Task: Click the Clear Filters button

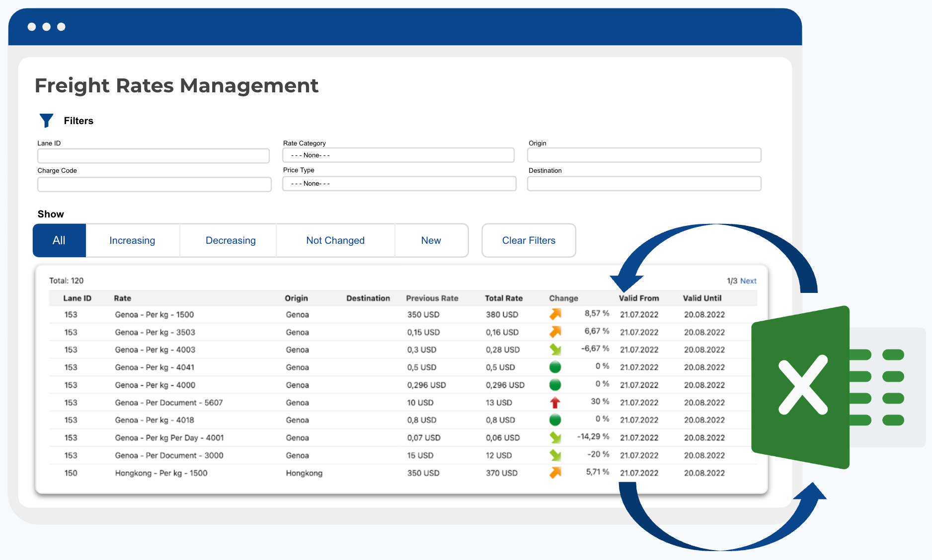Action: point(529,240)
